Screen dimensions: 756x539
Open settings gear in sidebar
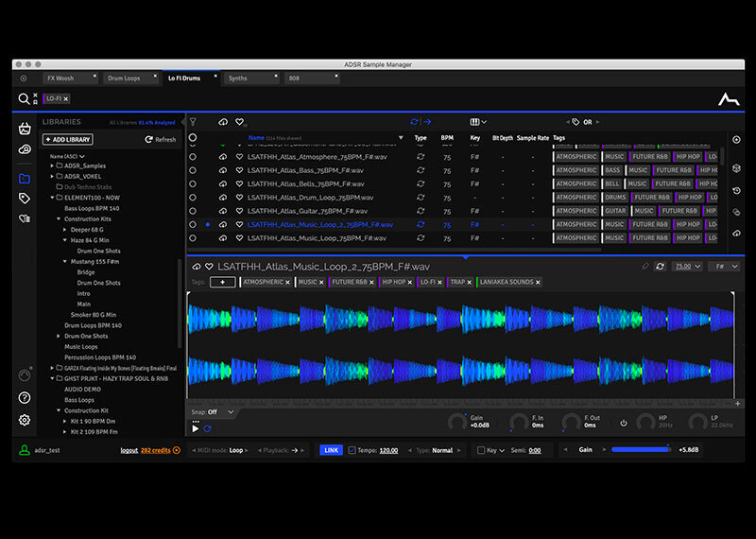click(x=25, y=420)
